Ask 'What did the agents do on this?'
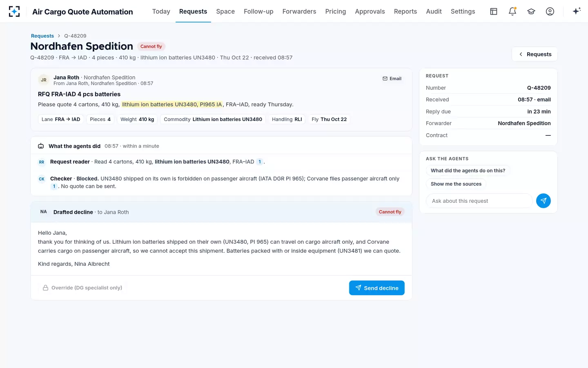The width and height of the screenshot is (588, 368). (468, 171)
